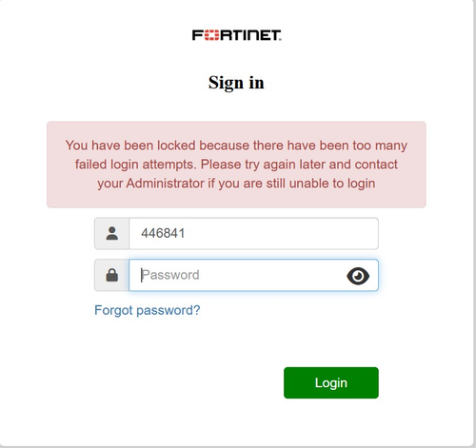
Task: Click the red grid symbol in Fortinet logo
Action: pyautogui.click(x=211, y=35)
